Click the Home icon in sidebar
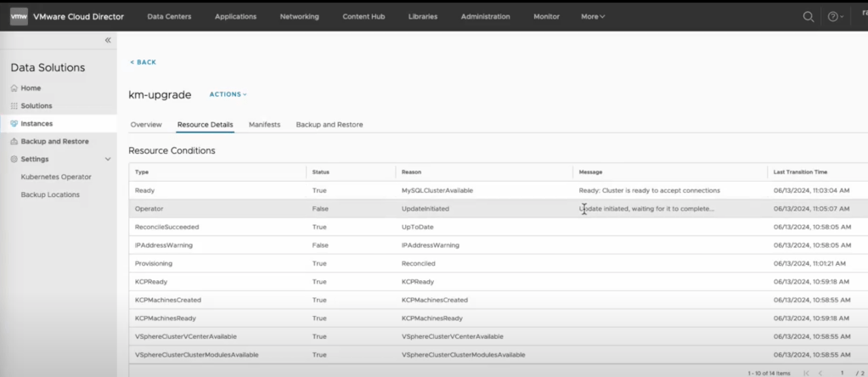 pyautogui.click(x=14, y=88)
